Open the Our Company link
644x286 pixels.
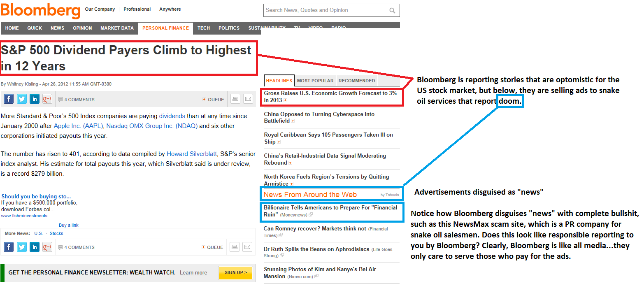coord(100,9)
